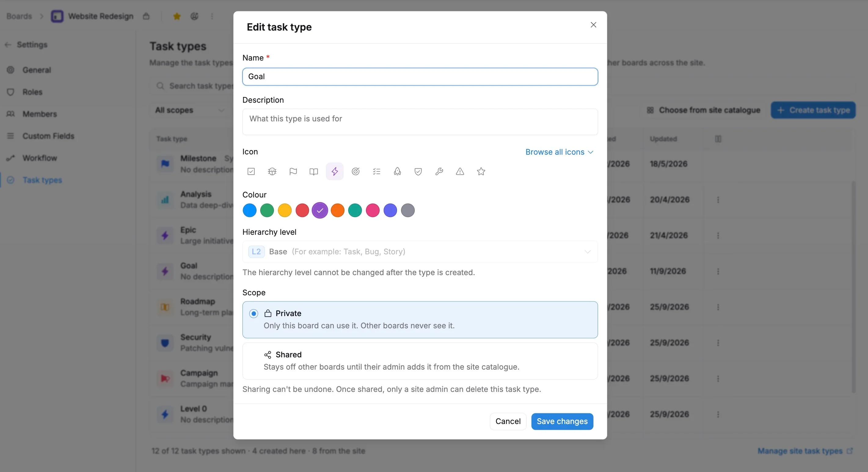
Task: Open Custom Fields settings
Action: pyautogui.click(x=48, y=136)
